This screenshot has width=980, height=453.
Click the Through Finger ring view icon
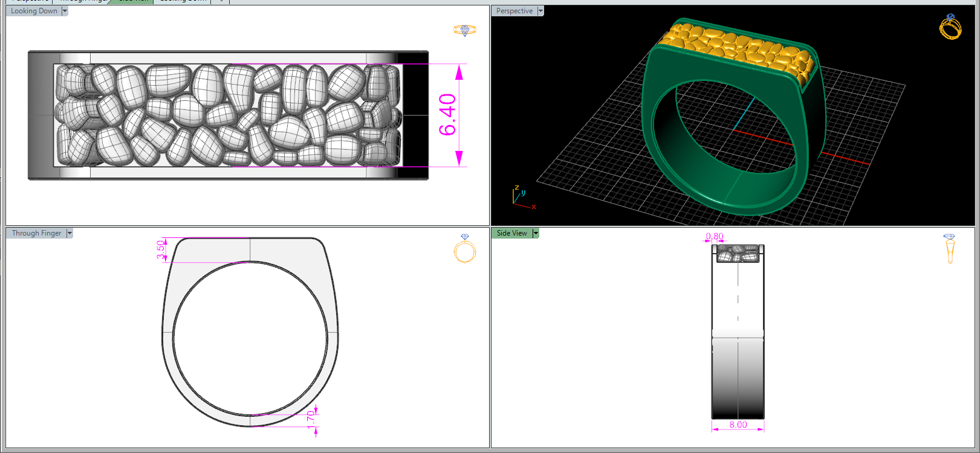pos(464,248)
